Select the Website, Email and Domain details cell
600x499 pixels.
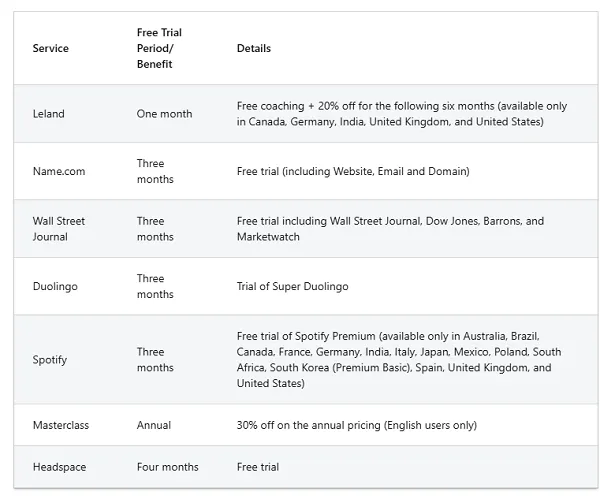(x=353, y=171)
